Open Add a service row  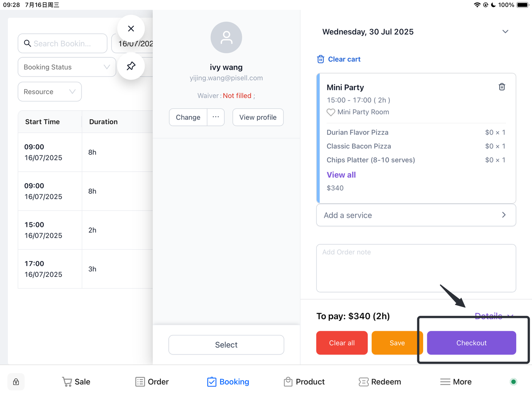tap(416, 215)
